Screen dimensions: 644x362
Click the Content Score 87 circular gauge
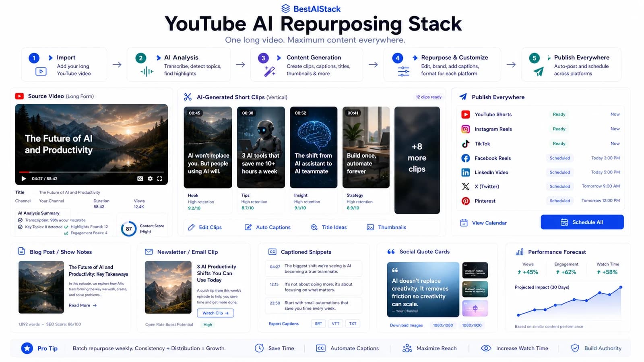coord(129,229)
